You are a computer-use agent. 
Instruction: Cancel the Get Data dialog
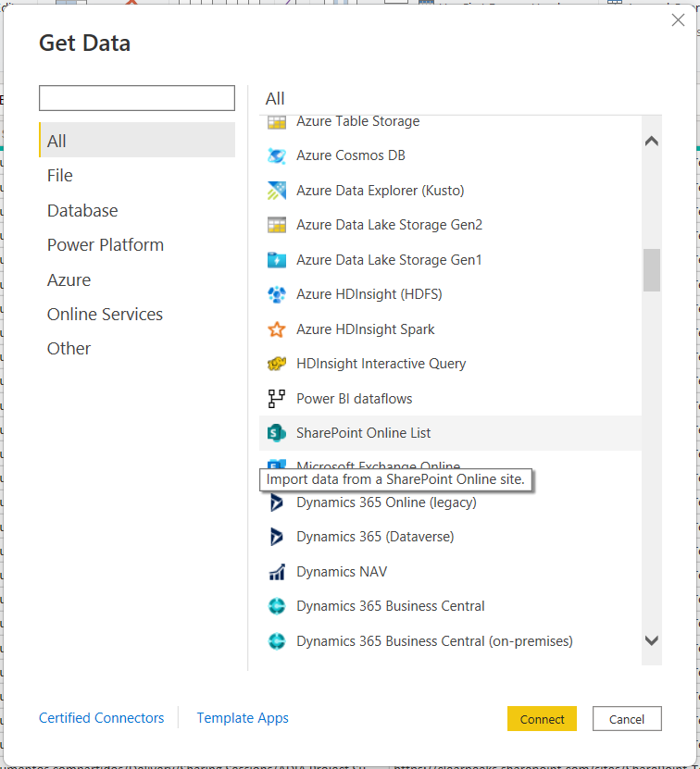pos(627,719)
